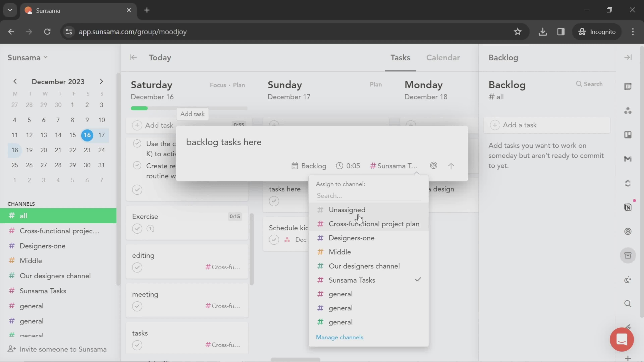Click the search magnifier in right sidebar
This screenshot has width=644, height=362.
click(x=628, y=304)
